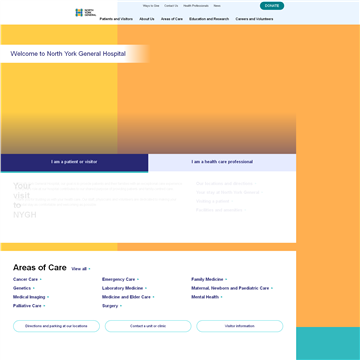This screenshot has height=360, width=360.
Task: Open the Facilities and amenities link
Action: coord(221,210)
